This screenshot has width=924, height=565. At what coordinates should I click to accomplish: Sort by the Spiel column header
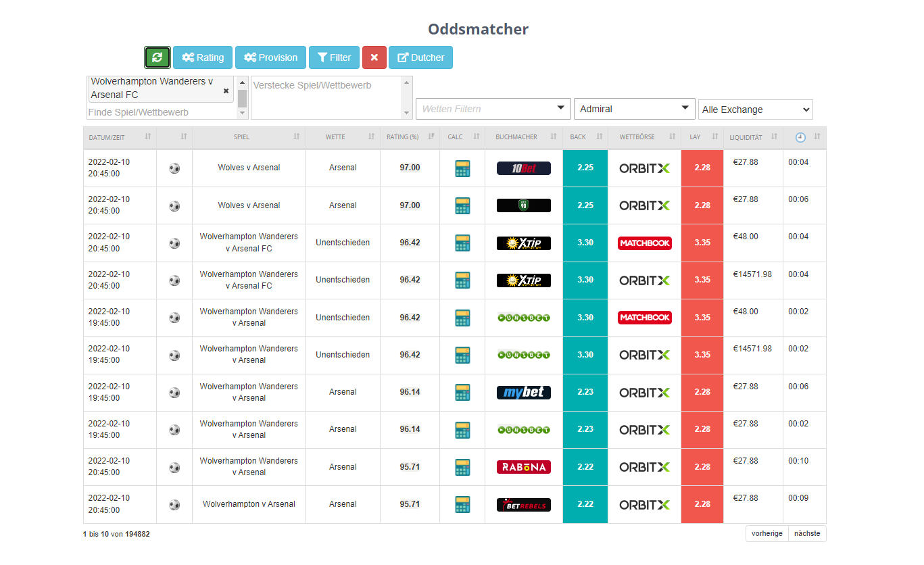(249, 137)
